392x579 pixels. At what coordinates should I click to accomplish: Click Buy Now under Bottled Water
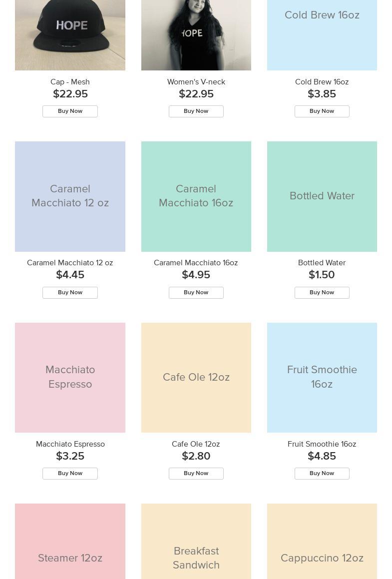click(322, 293)
